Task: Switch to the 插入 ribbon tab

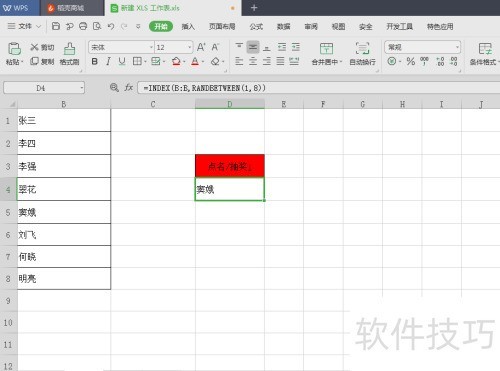Action: tap(188, 26)
